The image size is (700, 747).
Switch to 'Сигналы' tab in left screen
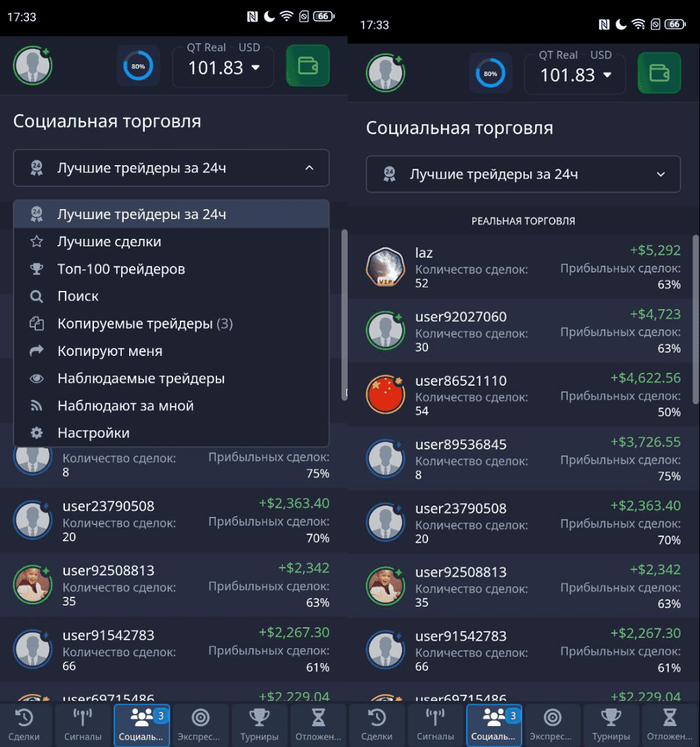pyautogui.click(x=83, y=725)
